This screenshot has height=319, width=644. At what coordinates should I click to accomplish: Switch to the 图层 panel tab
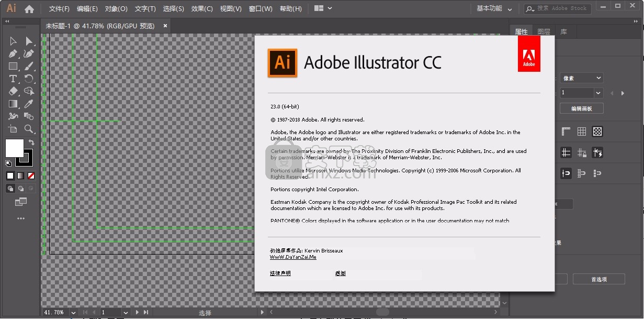(544, 31)
